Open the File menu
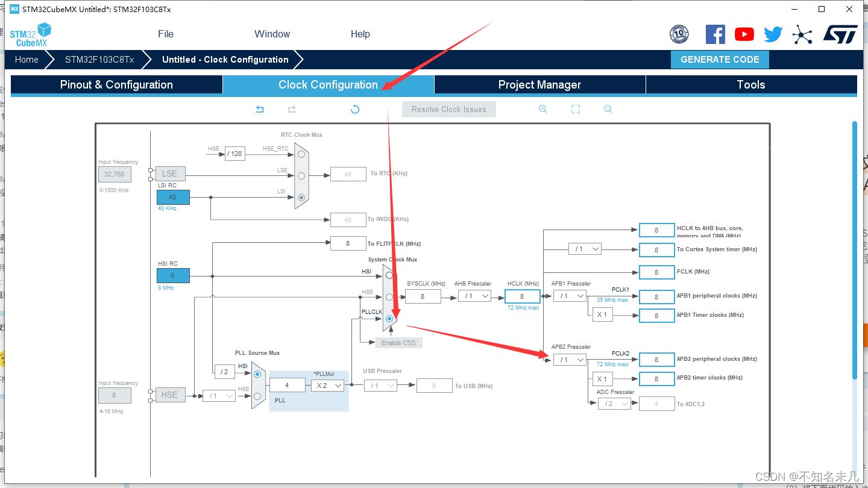Image resolution: width=868 pixels, height=488 pixels. pyautogui.click(x=166, y=34)
